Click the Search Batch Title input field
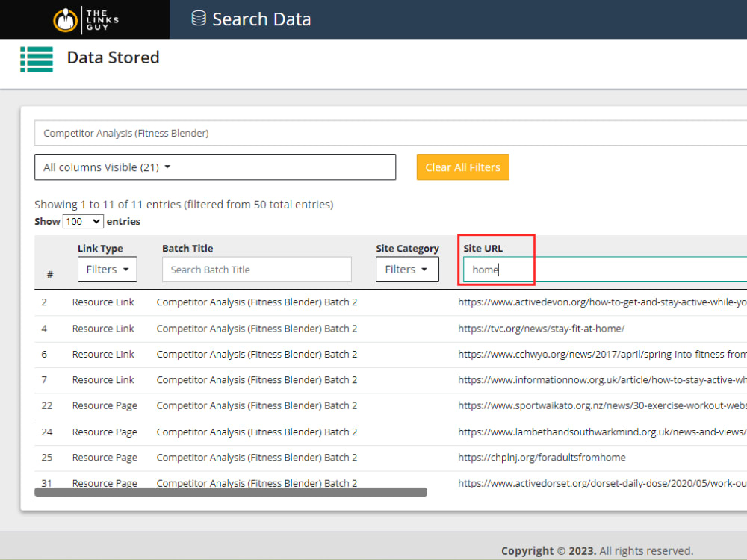747x560 pixels. (256, 269)
